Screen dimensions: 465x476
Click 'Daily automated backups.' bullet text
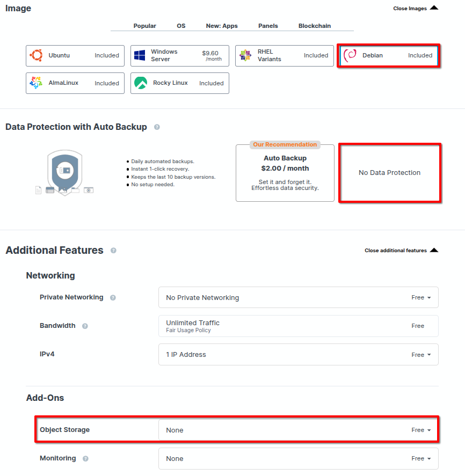coord(163,162)
